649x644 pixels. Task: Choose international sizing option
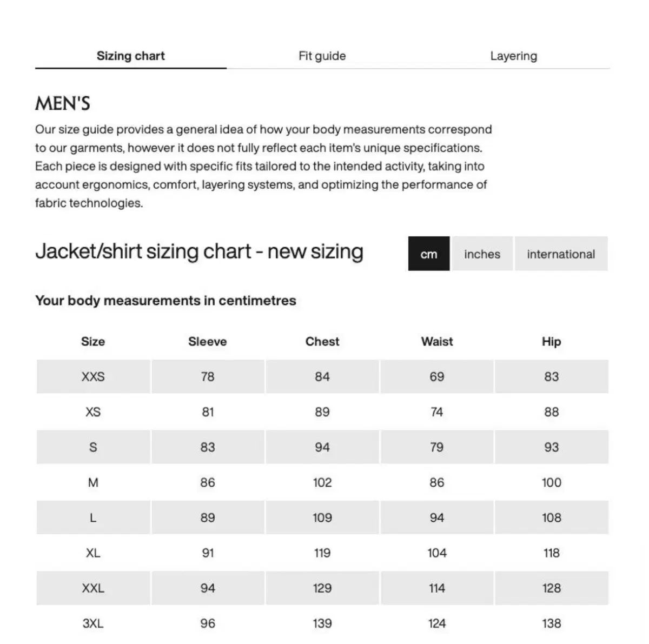[561, 254]
